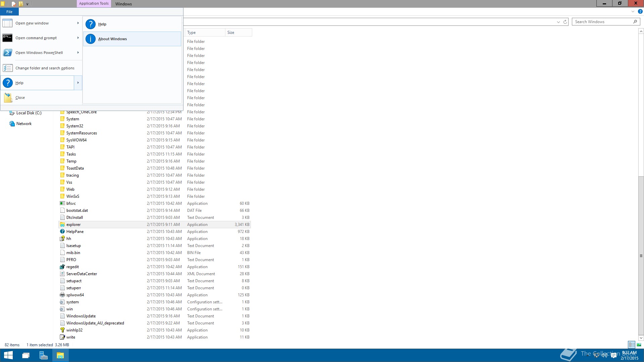Switch to details view icon in status bar

[x=632, y=345]
